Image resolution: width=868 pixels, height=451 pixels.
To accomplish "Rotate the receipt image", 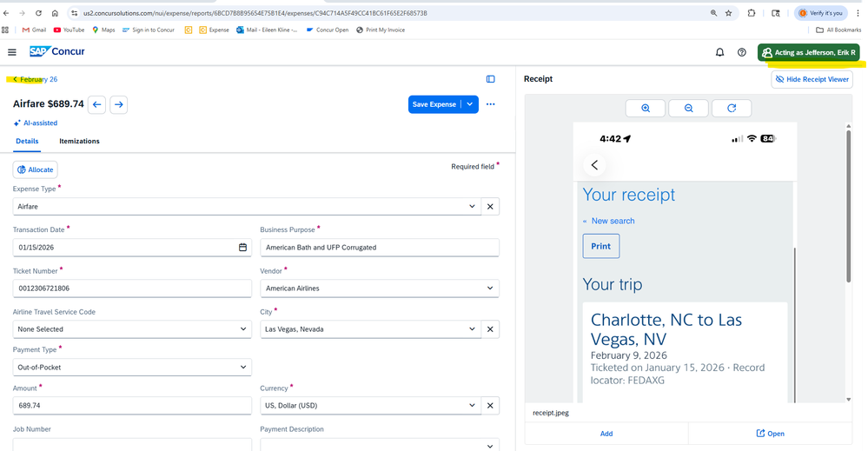I will 732,109.
